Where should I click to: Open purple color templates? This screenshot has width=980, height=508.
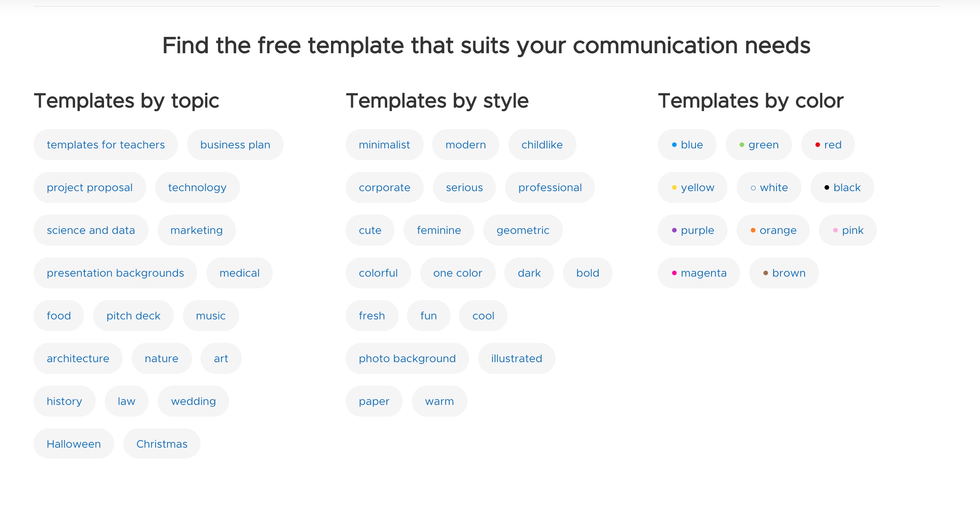click(x=692, y=231)
